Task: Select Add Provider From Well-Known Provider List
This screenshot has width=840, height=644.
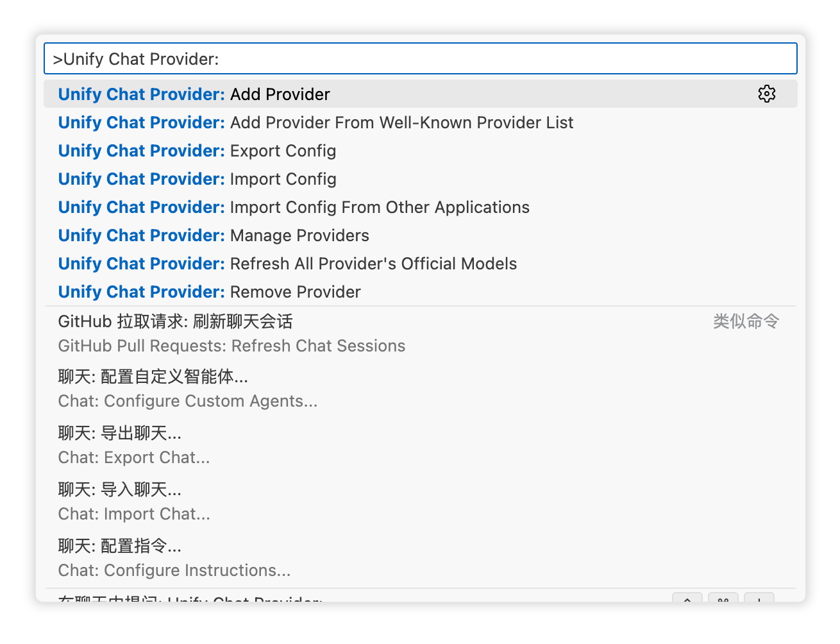Action: (x=421, y=122)
